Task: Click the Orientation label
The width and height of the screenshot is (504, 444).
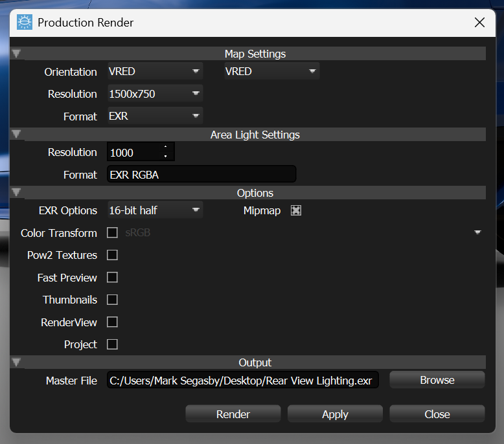Action: 71,72
